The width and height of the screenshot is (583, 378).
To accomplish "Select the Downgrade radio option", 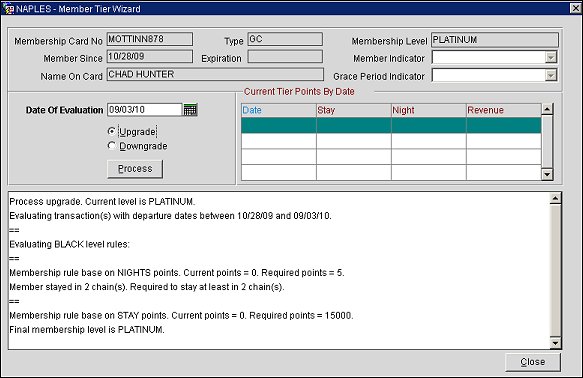I will click(x=111, y=146).
